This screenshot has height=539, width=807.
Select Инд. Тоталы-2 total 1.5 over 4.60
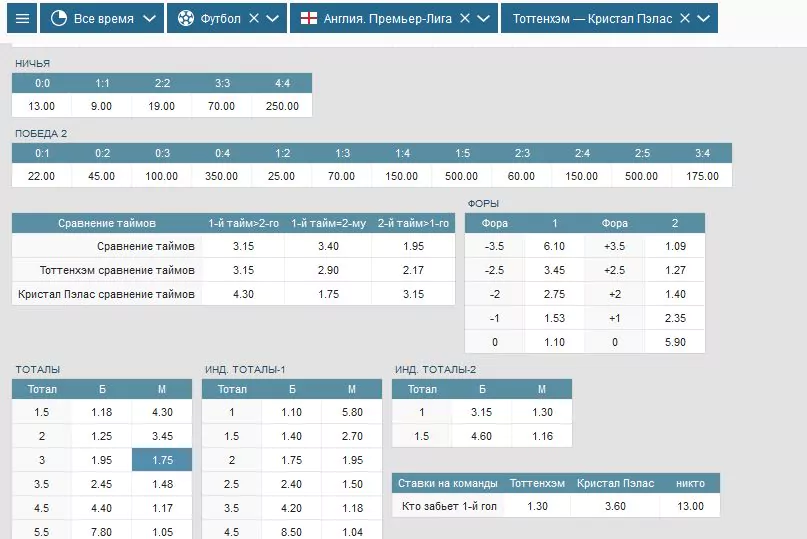point(481,436)
